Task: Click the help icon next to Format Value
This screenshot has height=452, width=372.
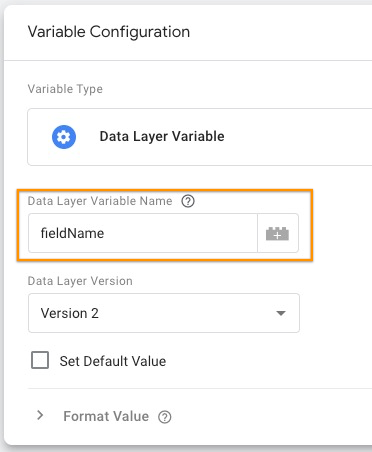Action: click(x=165, y=417)
